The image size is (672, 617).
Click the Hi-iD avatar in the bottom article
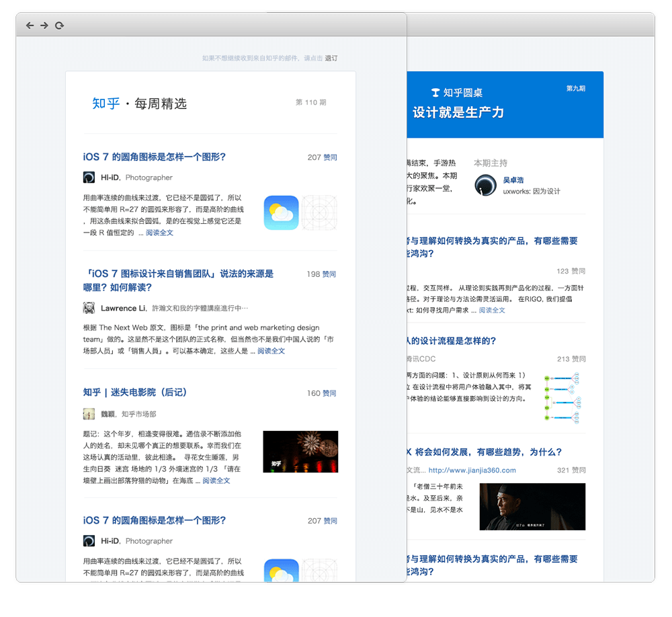point(89,540)
